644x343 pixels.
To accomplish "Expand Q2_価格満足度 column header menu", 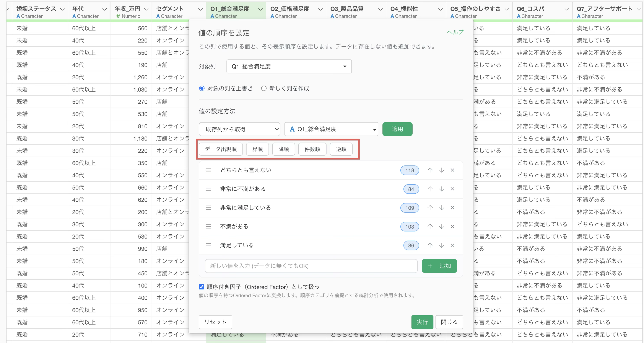I will click(x=320, y=9).
